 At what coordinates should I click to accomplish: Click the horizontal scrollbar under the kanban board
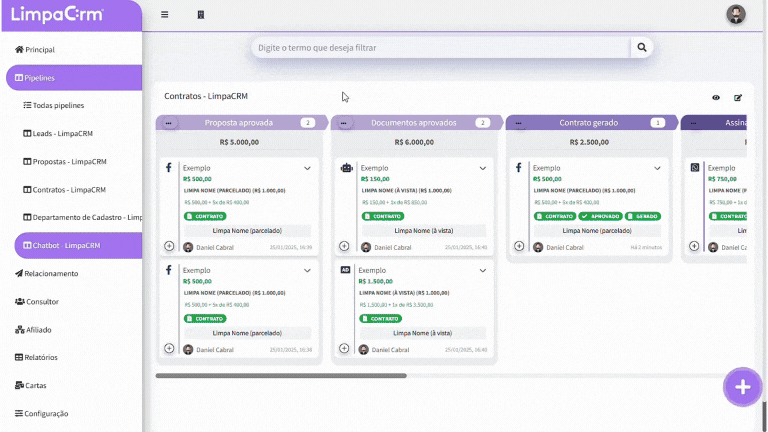click(x=281, y=376)
